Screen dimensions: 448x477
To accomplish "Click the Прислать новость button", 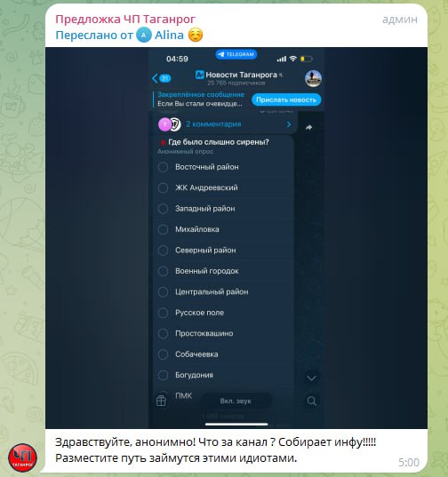I will click(286, 99).
